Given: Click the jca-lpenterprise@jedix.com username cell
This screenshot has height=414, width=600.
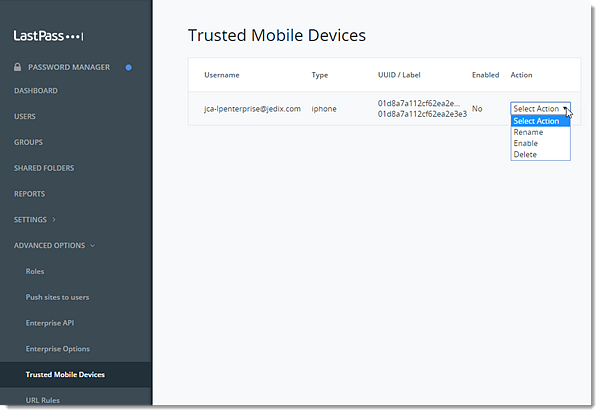Looking at the screenshot, I should [252, 109].
